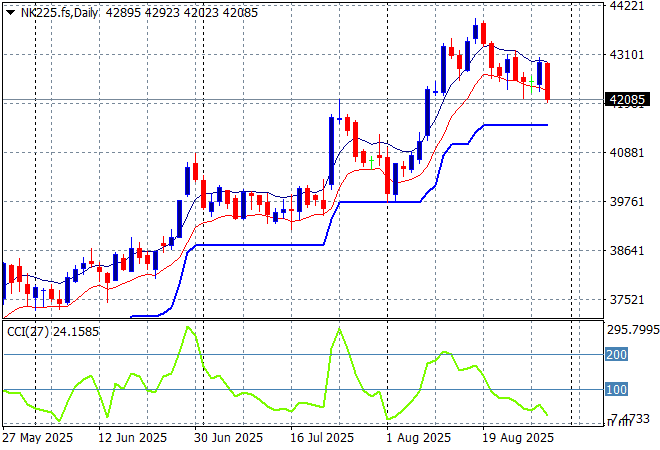Viewport: 660px width, 450px height.
Task: Click the 39761 price scale value
Action: pyautogui.click(x=627, y=201)
